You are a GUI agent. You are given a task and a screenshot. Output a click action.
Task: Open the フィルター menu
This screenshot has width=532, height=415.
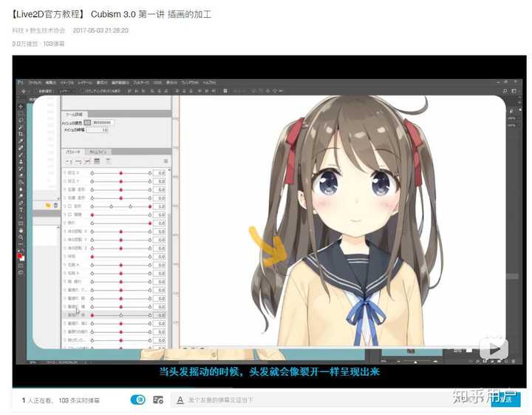(x=141, y=83)
